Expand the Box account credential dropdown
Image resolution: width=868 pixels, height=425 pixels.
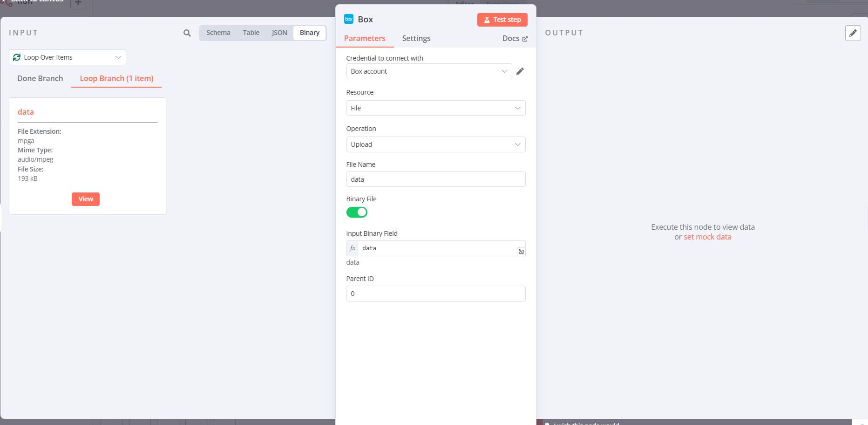pyautogui.click(x=429, y=71)
